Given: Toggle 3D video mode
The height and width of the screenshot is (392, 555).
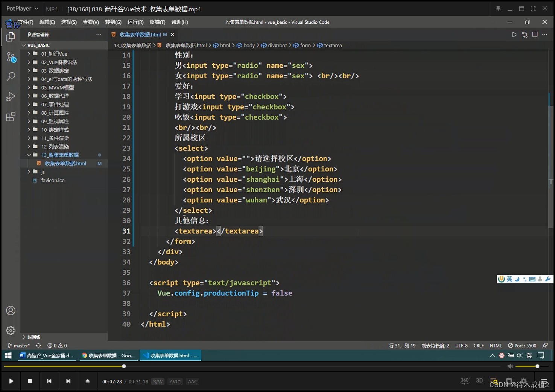Looking at the screenshot, I should 479,381.
